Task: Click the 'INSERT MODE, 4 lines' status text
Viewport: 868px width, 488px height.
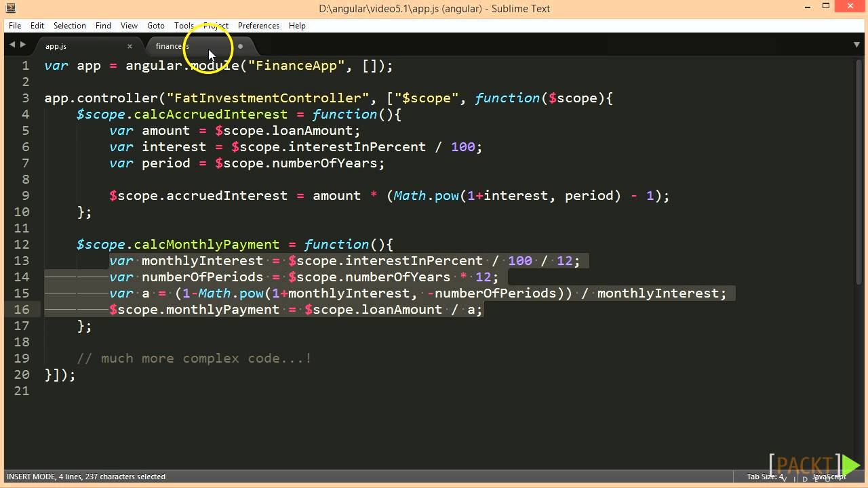Action: [86, 476]
